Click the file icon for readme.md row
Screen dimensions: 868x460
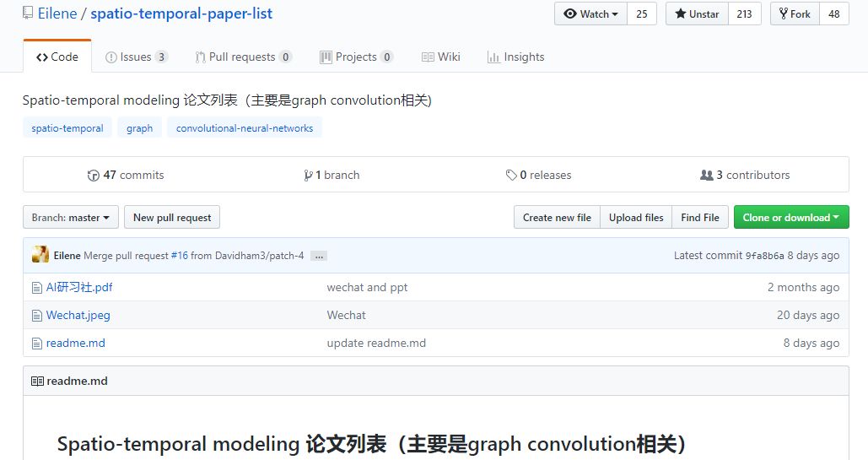[37, 343]
